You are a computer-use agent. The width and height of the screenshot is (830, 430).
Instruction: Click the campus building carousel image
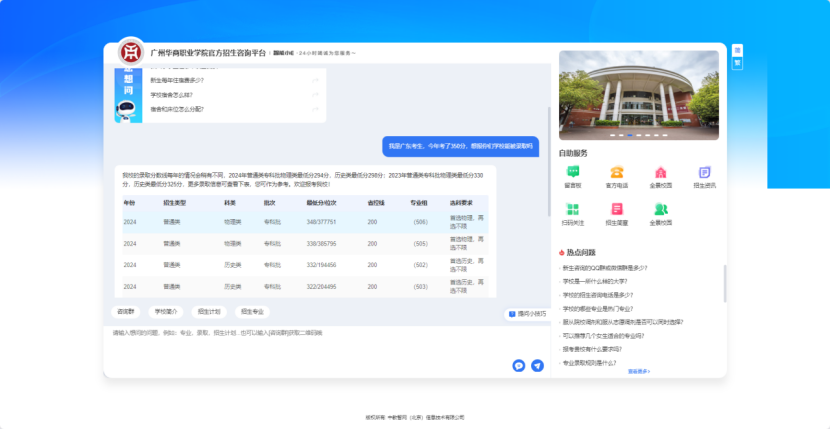[x=638, y=95]
